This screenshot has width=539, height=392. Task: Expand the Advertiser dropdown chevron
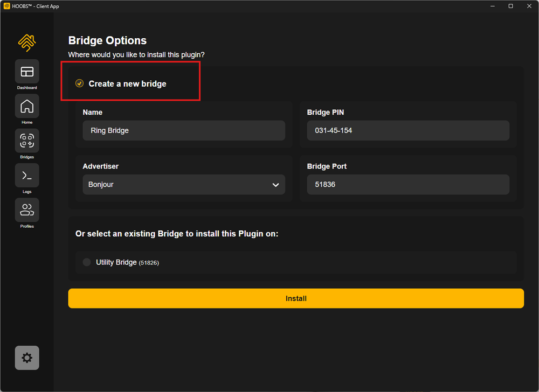coord(275,185)
